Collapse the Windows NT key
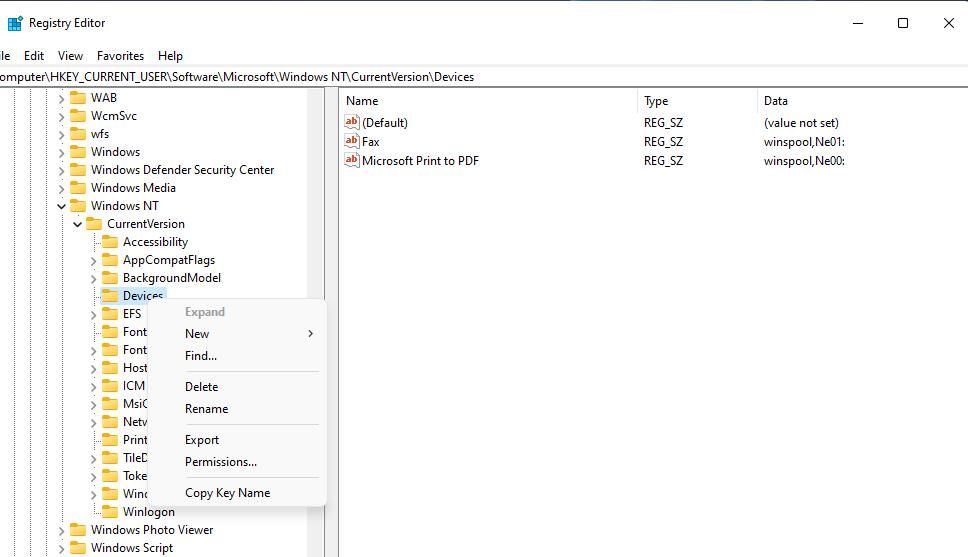The width and height of the screenshot is (968, 557). pyautogui.click(x=61, y=206)
